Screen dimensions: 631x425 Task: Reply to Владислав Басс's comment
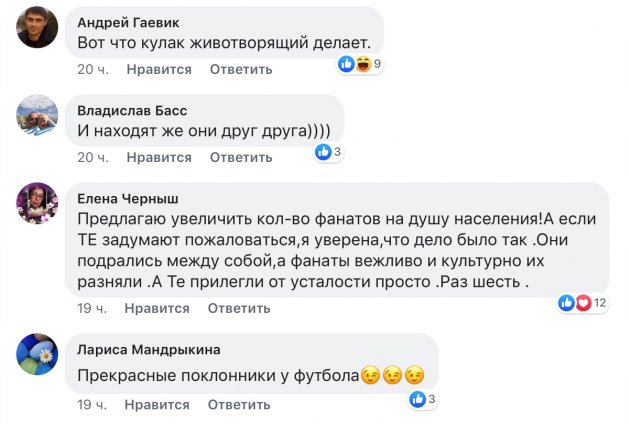[x=241, y=157]
